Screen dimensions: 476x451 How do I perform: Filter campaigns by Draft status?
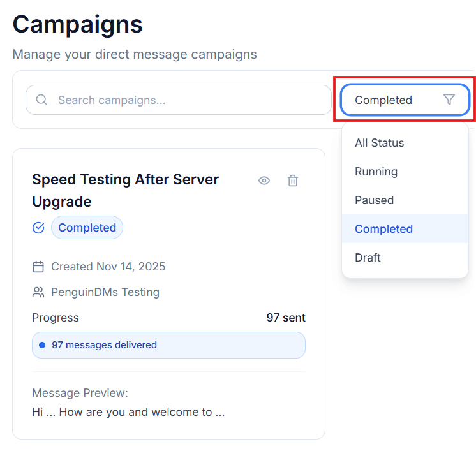point(368,258)
